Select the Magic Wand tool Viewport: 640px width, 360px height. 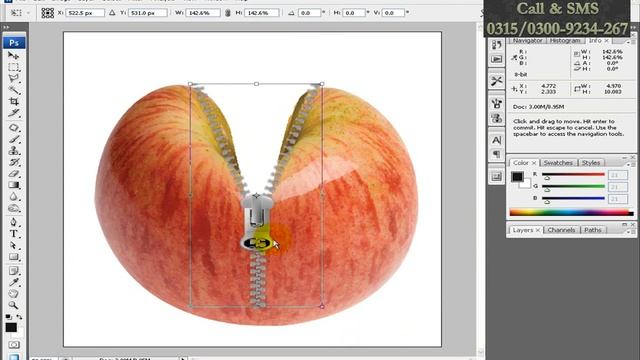click(13, 90)
